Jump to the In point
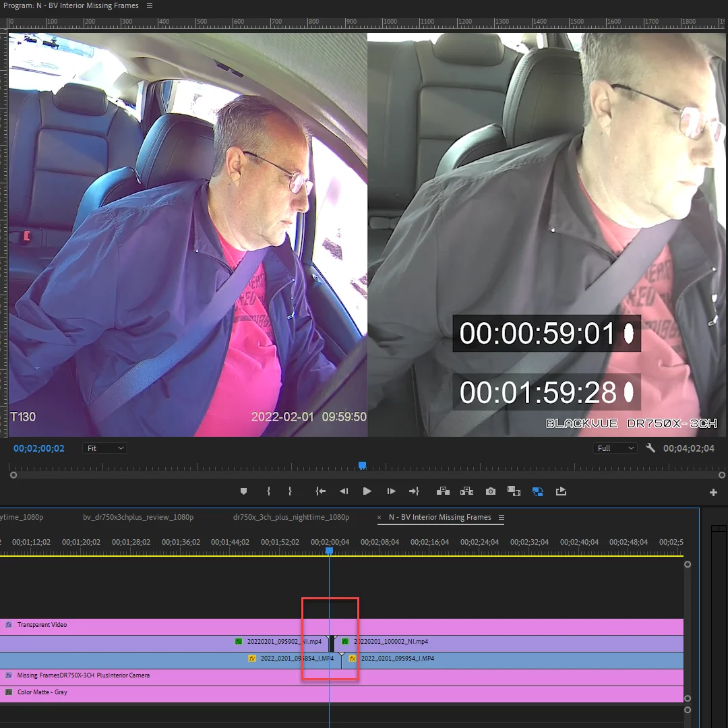728x728 pixels. [320, 491]
